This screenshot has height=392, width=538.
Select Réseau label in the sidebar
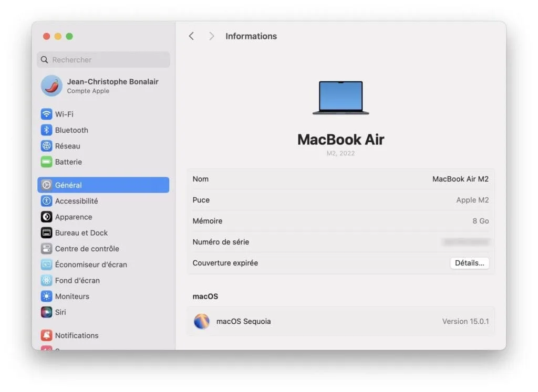pyautogui.click(x=68, y=146)
